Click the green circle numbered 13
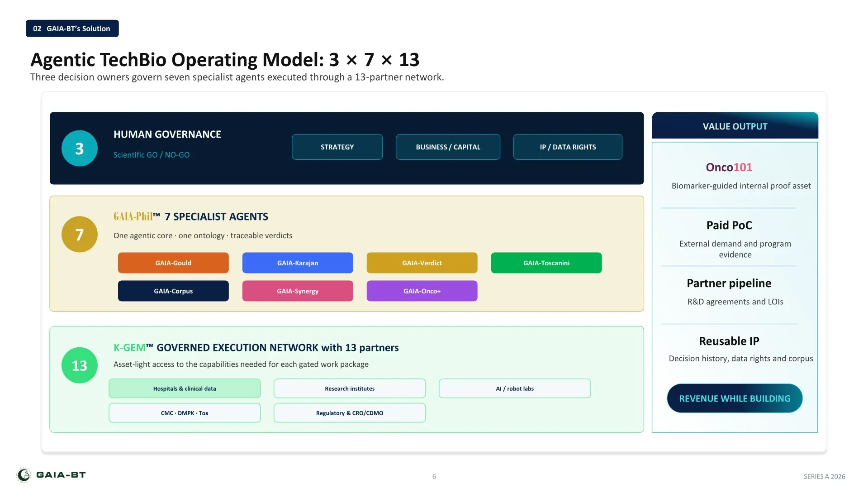Image resolution: width=868 pixels, height=489 pixels. click(80, 365)
